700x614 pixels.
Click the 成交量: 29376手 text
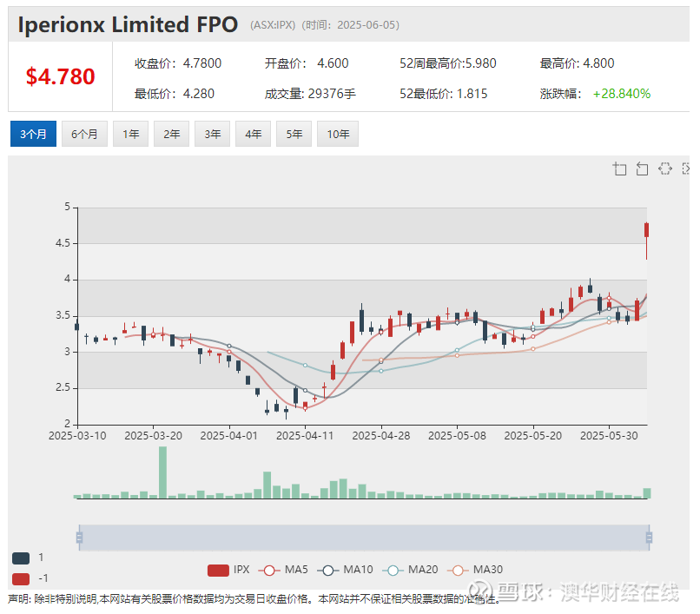point(310,94)
